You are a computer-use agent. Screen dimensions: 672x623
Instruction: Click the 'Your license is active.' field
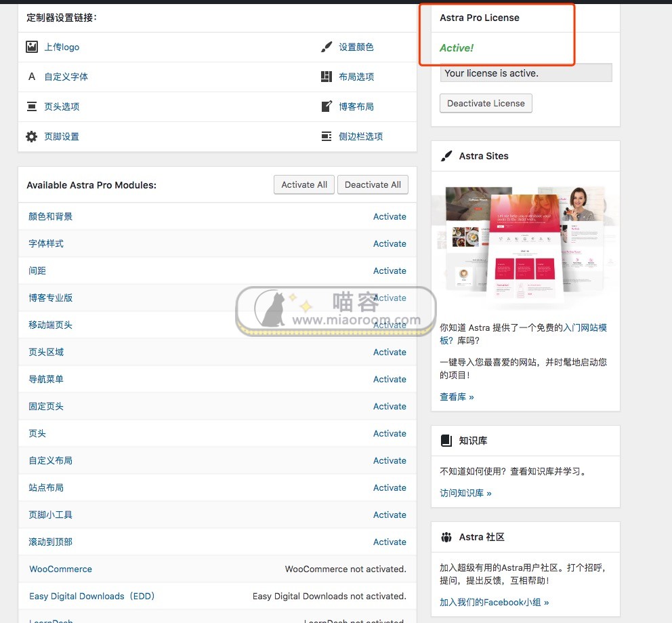pyautogui.click(x=526, y=73)
